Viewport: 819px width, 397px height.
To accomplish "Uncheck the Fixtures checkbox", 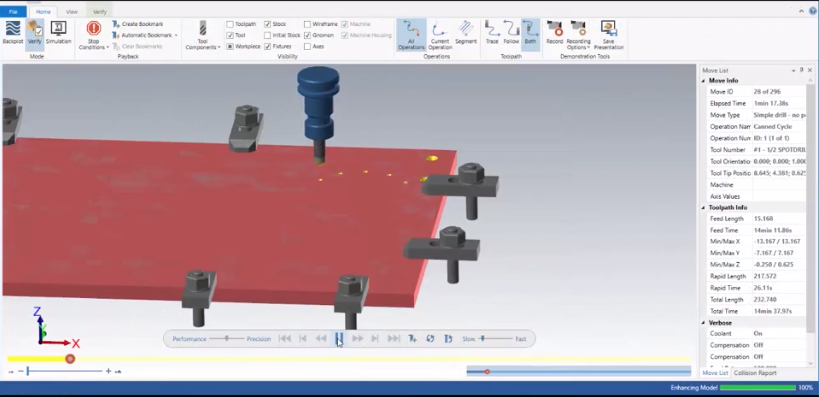I will point(267,46).
